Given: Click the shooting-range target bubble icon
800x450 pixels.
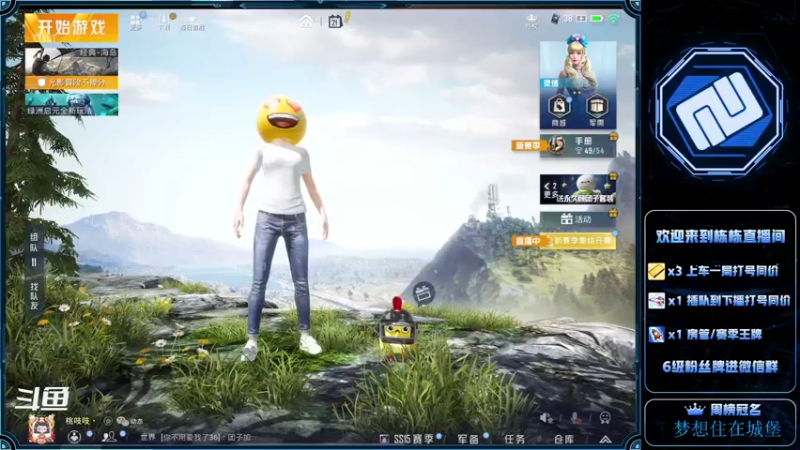Looking at the screenshot, I should point(423,293).
